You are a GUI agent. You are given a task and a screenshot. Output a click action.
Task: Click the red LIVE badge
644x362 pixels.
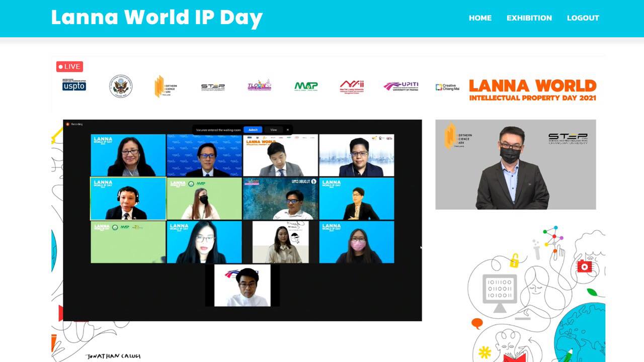69,66
